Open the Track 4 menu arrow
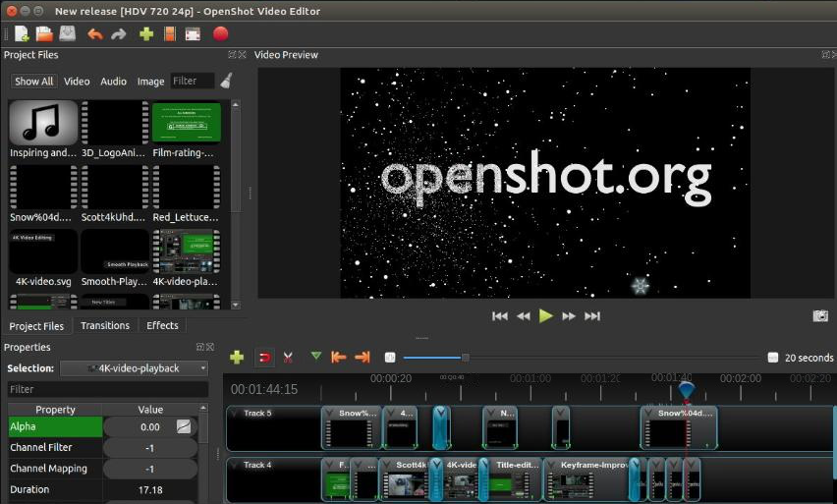The width and height of the screenshot is (837, 504). (x=234, y=466)
